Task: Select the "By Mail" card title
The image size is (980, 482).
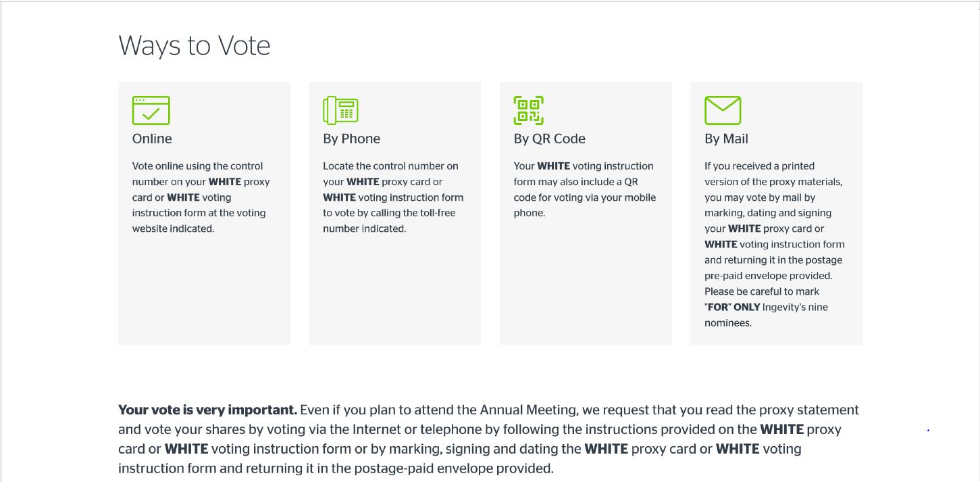Action: pyautogui.click(x=726, y=139)
